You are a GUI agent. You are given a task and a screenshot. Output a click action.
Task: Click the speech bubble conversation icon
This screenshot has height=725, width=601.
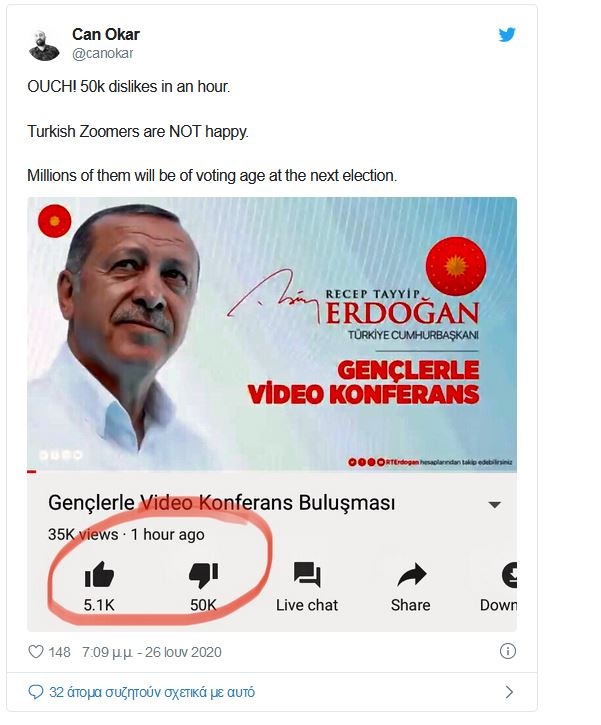click(x=36, y=692)
